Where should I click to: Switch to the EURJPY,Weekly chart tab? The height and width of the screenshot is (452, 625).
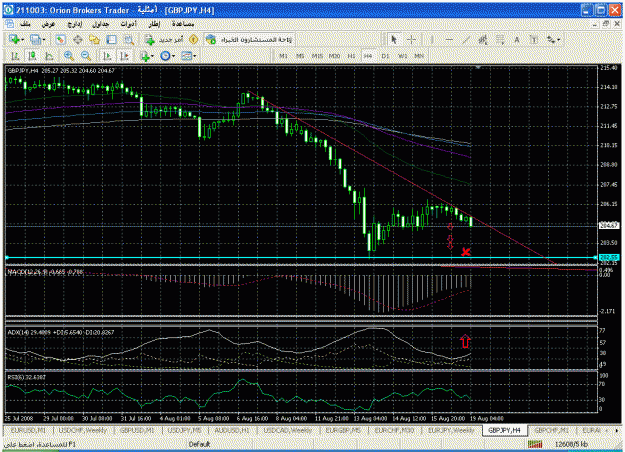click(451, 430)
